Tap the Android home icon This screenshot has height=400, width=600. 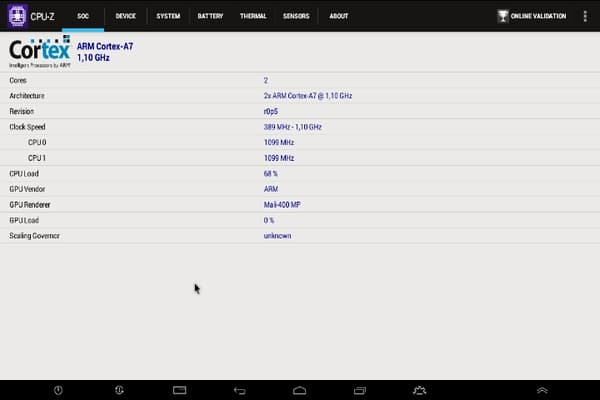pyautogui.click(x=299, y=390)
